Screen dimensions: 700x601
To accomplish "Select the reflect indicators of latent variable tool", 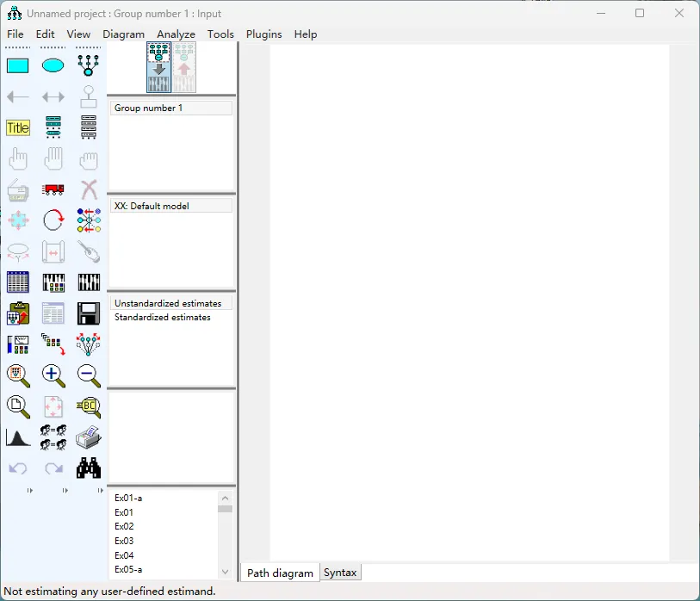I will click(89, 220).
